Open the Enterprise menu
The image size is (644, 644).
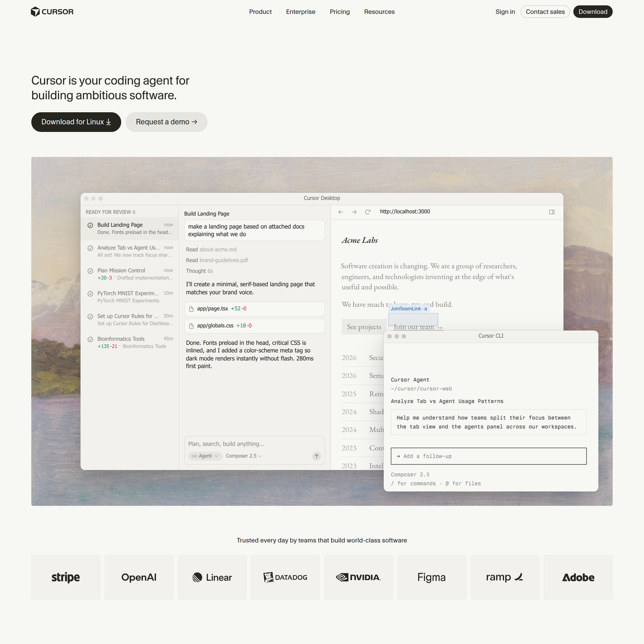tap(300, 12)
